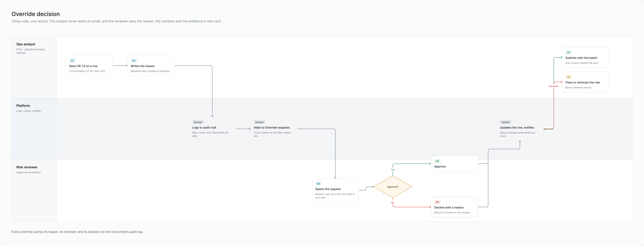
Task: Click the 05 badge above "Sees CR-12"
Action: 72,61
